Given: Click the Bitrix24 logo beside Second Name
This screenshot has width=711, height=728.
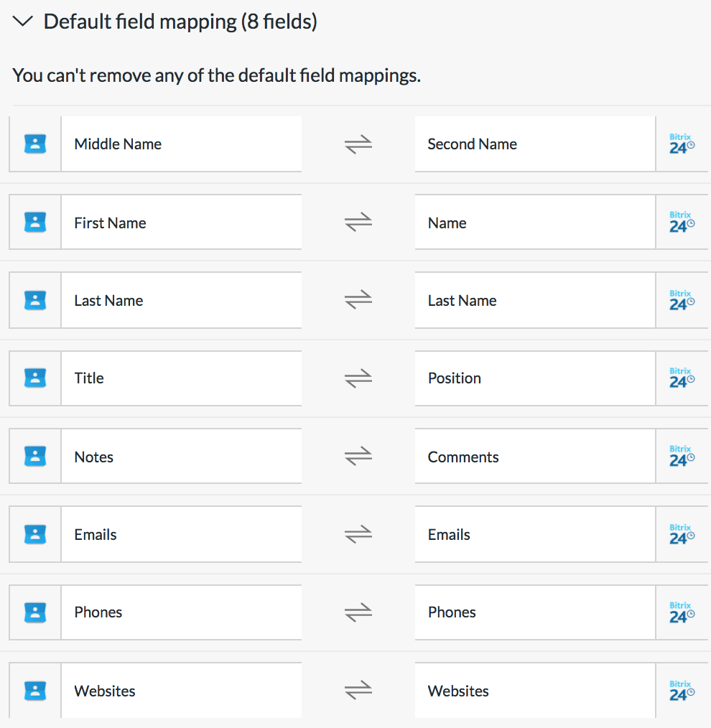Looking at the screenshot, I should tap(682, 144).
